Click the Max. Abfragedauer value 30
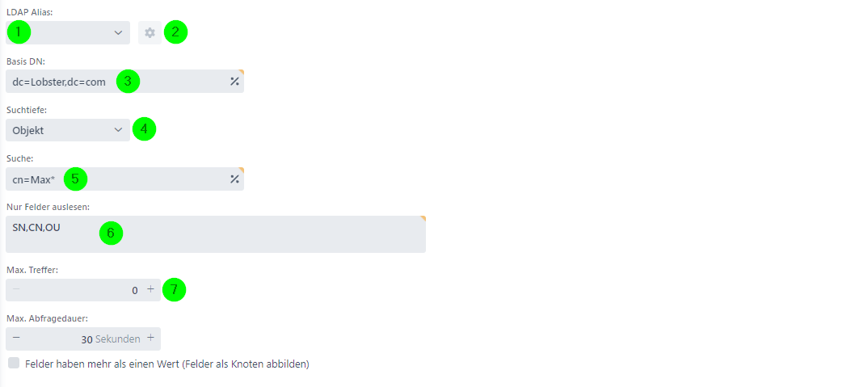The image size is (868, 387). point(87,339)
